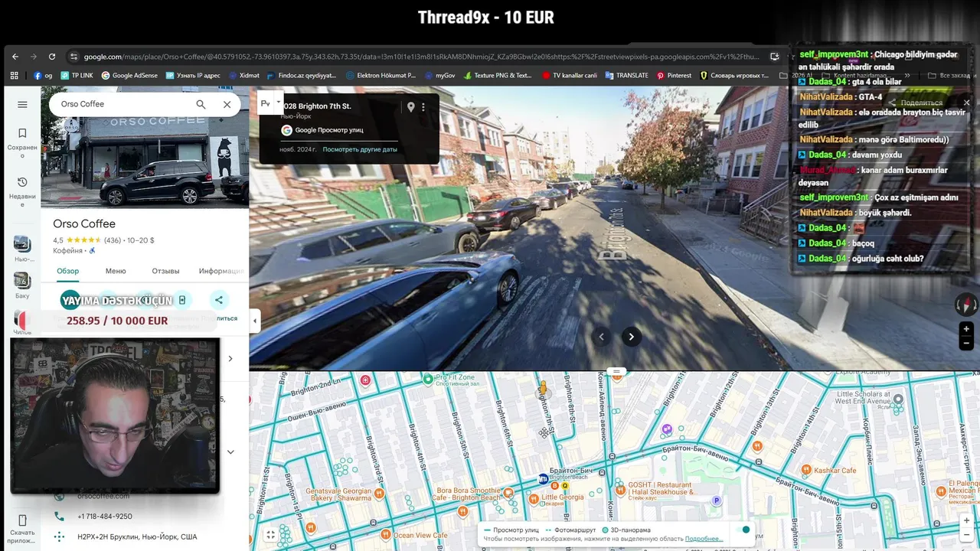Reload the page with the refresh icon
Viewport: 980px width, 551px height.
coord(52,57)
